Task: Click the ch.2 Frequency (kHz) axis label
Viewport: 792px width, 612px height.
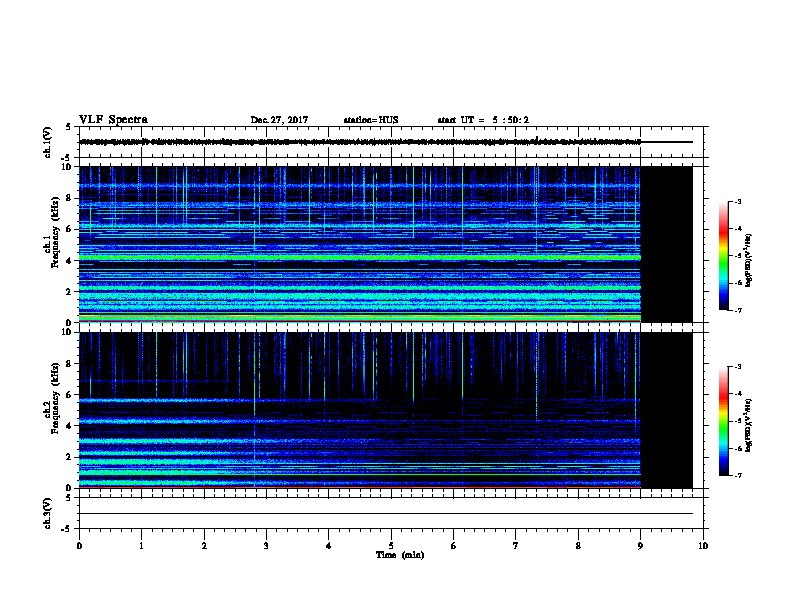Action: 52,397
